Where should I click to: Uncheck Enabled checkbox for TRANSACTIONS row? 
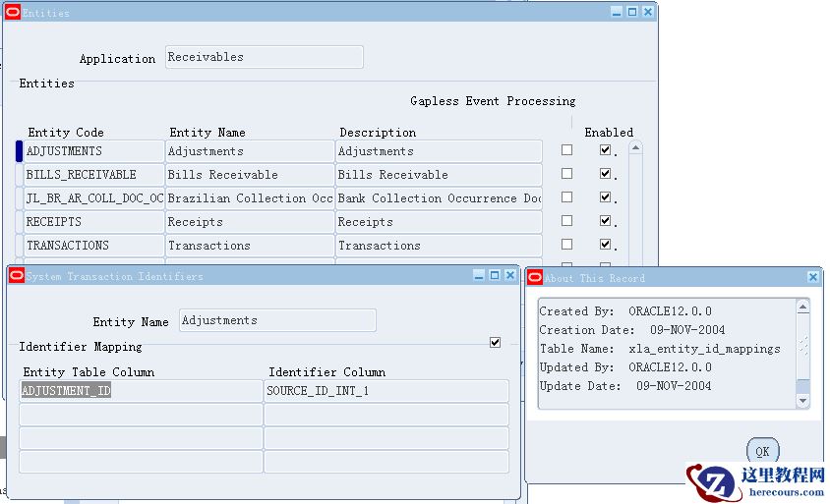pyautogui.click(x=605, y=245)
